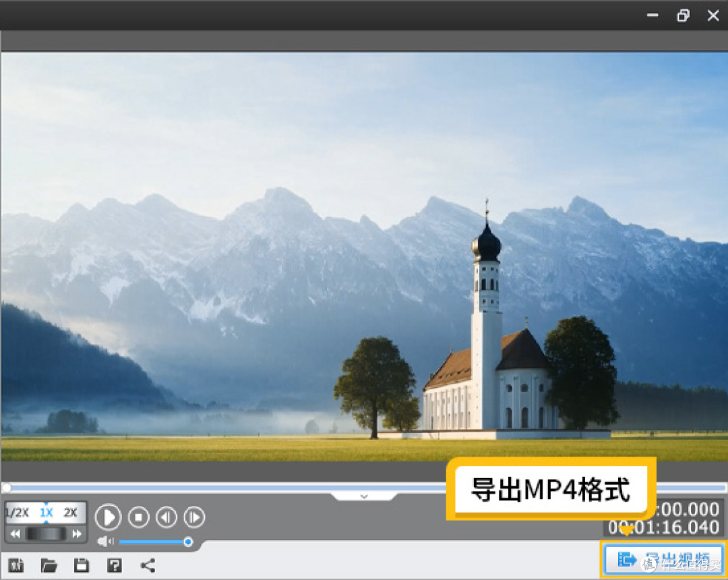Click the share icon
Viewport: 728px width, 580px height.
pyautogui.click(x=148, y=566)
